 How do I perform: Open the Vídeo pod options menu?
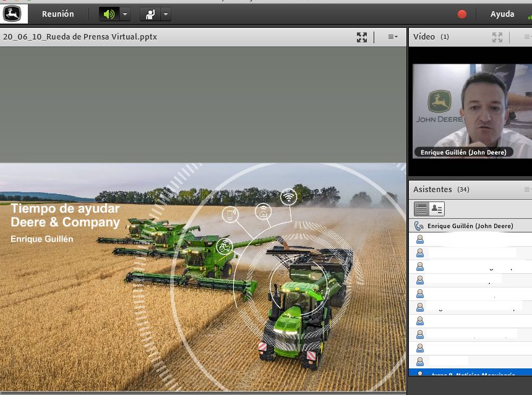click(x=526, y=36)
